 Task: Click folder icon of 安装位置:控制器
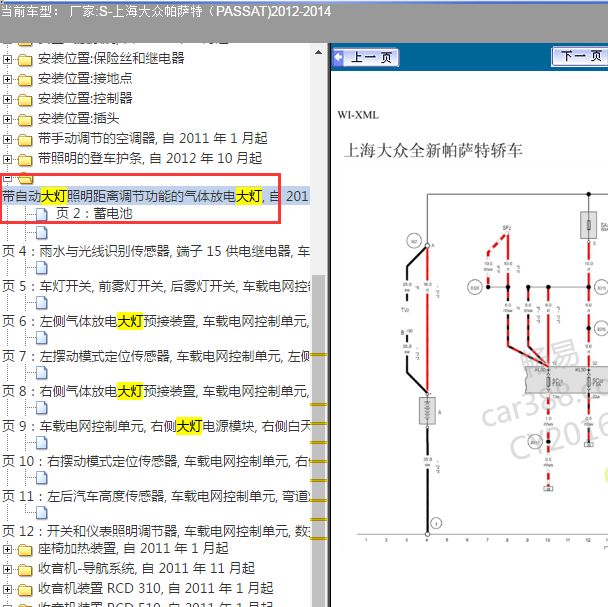coord(25,100)
